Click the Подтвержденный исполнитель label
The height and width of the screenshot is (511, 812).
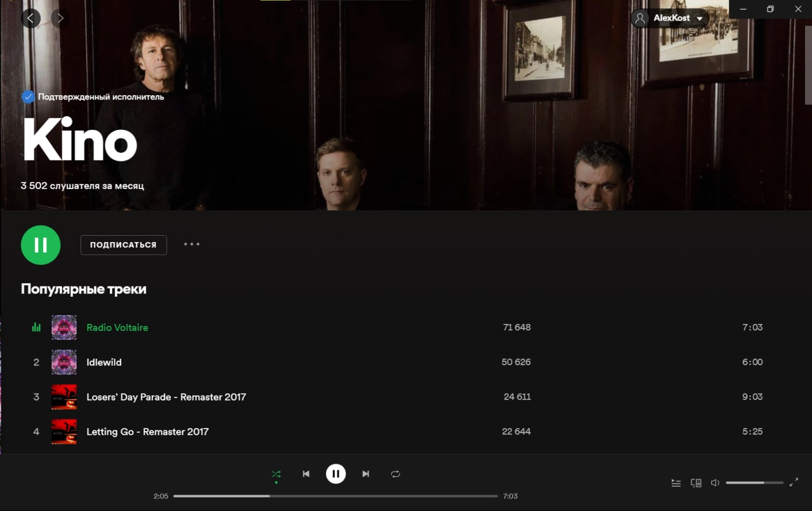[x=101, y=97]
